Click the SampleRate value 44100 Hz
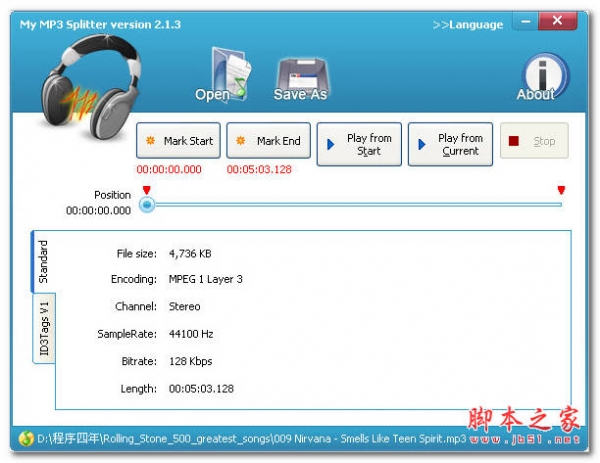 (x=191, y=334)
